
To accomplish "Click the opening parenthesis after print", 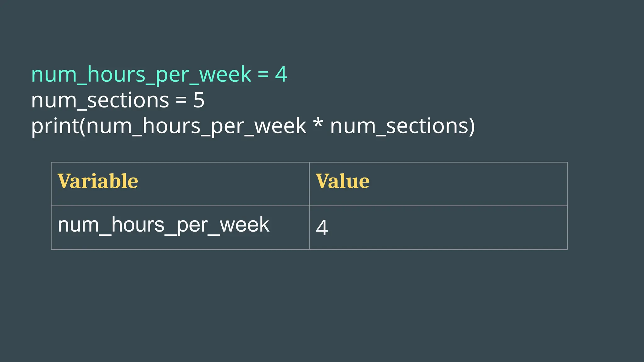I will [82, 126].
